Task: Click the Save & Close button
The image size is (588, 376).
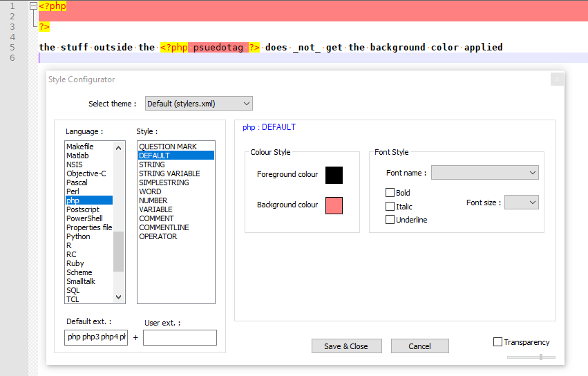Action: tap(346, 346)
